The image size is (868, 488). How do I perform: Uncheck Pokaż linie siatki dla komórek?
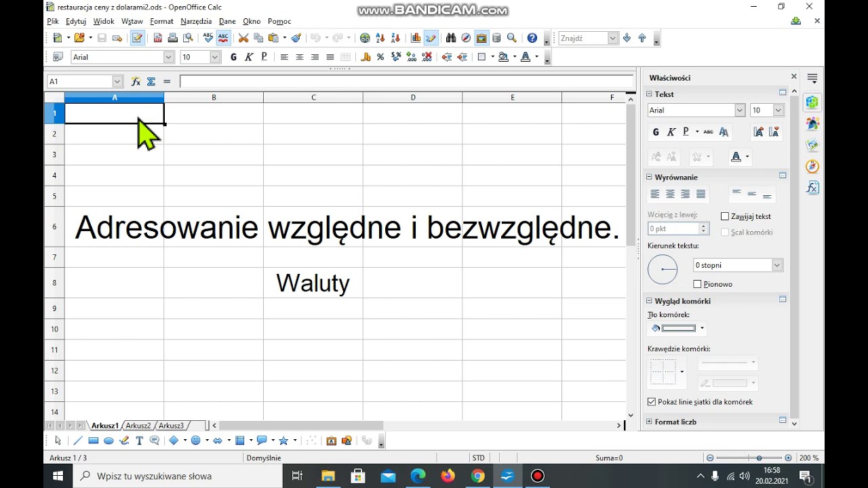[x=652, y=402]
